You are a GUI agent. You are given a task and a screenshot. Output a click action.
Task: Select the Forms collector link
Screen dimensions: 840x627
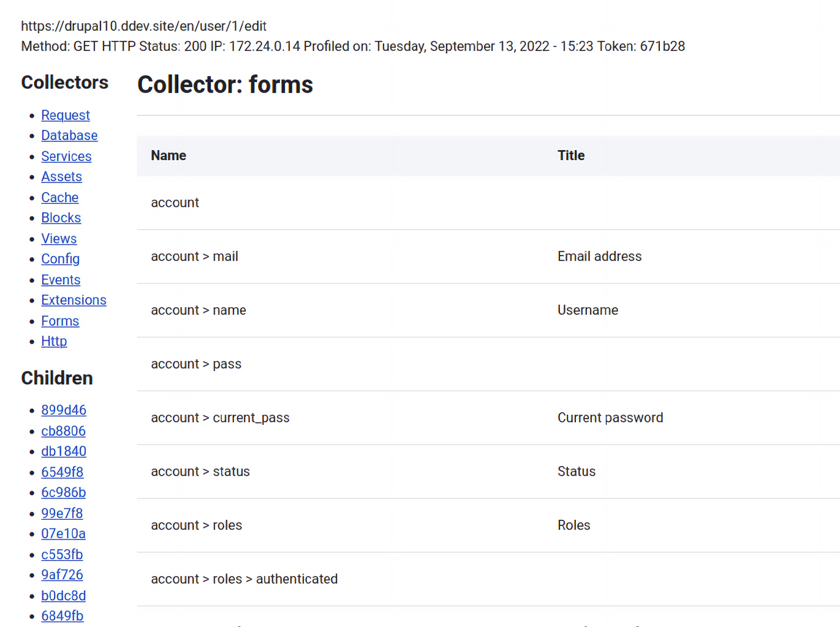[60, 321]
